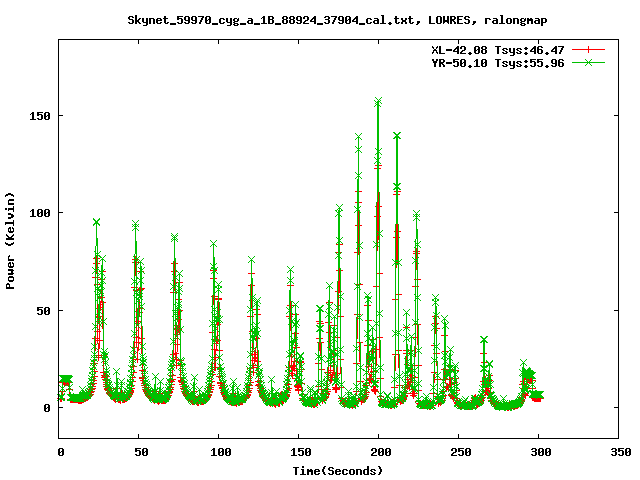
Task: Click the Time(Seconds) x-axis label
Action: pos(338,471)
